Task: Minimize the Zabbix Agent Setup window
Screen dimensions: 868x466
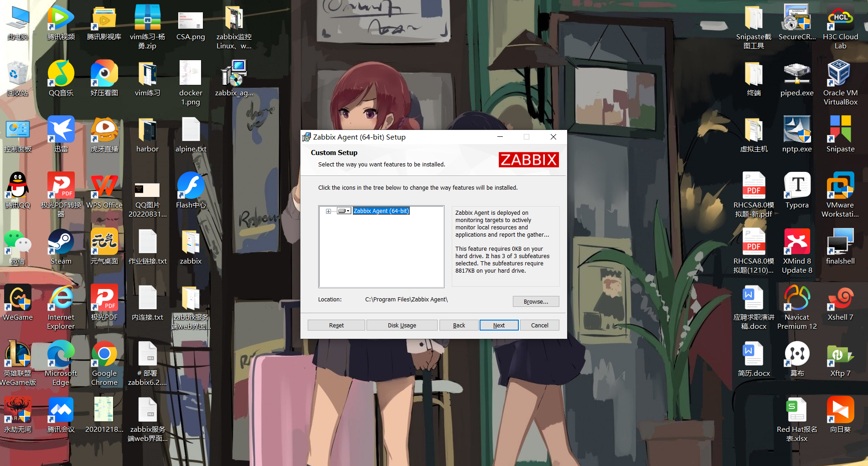Action: click(x=500, y=137)
